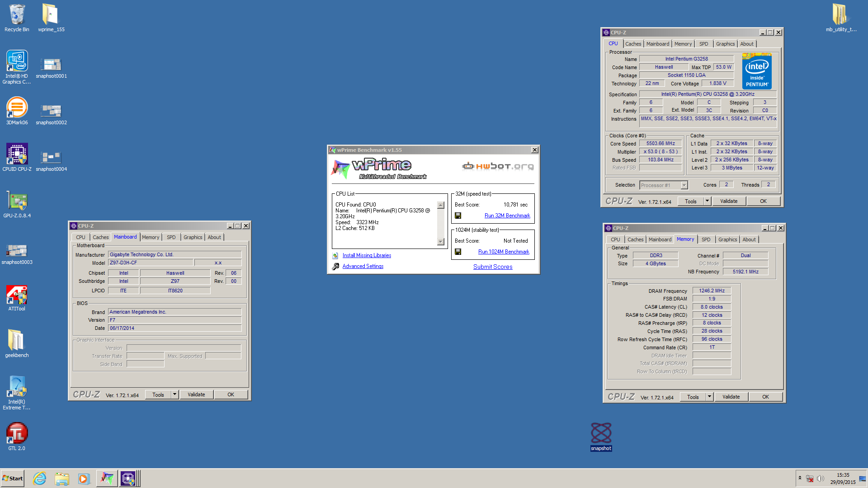
Task: Open Tools dropdown arrow in Memory CPU-Z window
Action: point(710,397)
